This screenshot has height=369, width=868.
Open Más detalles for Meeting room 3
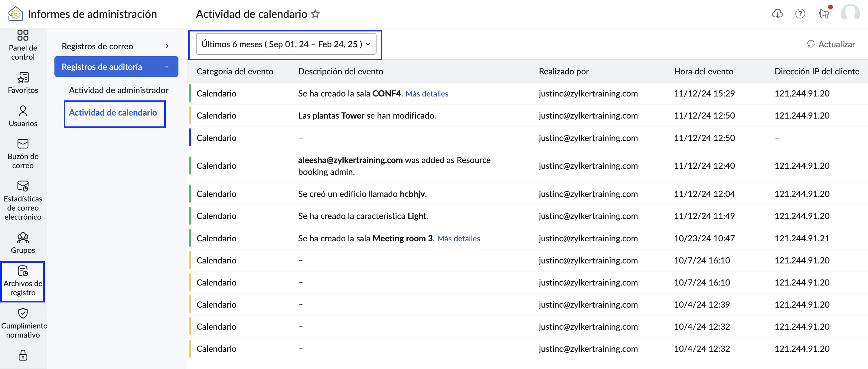pyautogui.click(x=458, y=239)
